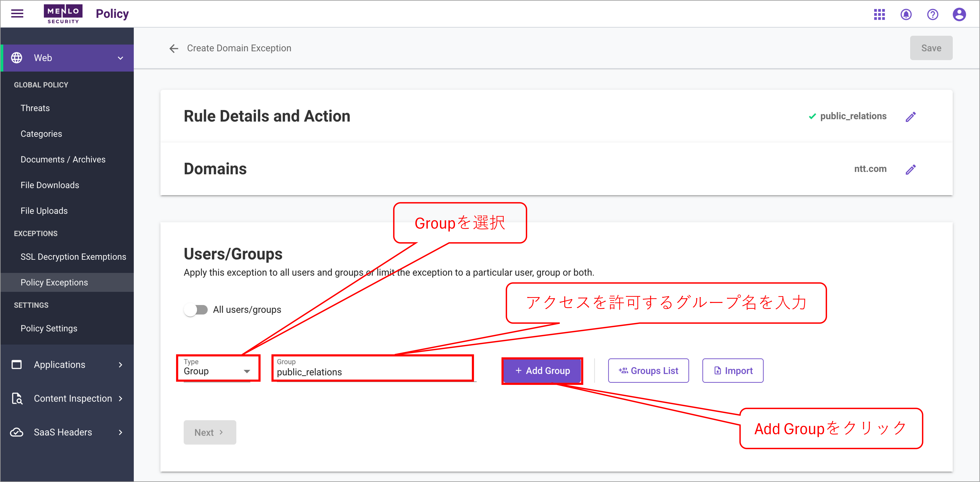Click the Applications window icon
Viewport: 980px width, 482px height.
tap(17, 365)
